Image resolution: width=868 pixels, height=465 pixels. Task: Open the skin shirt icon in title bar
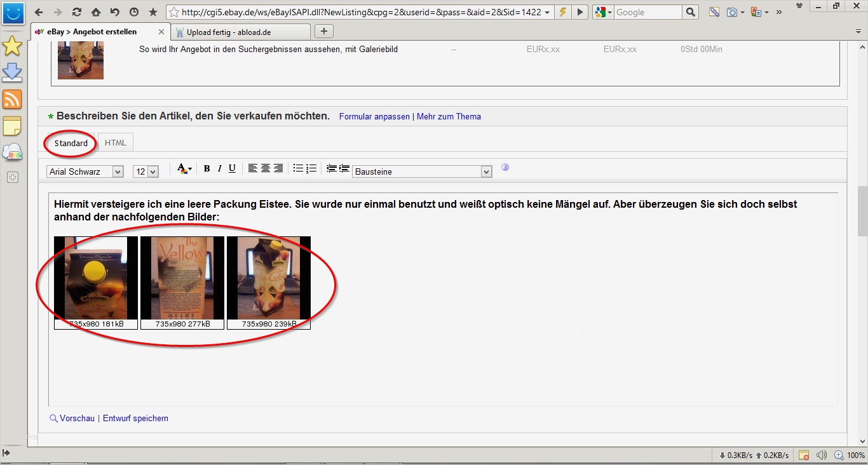(799, 6)
